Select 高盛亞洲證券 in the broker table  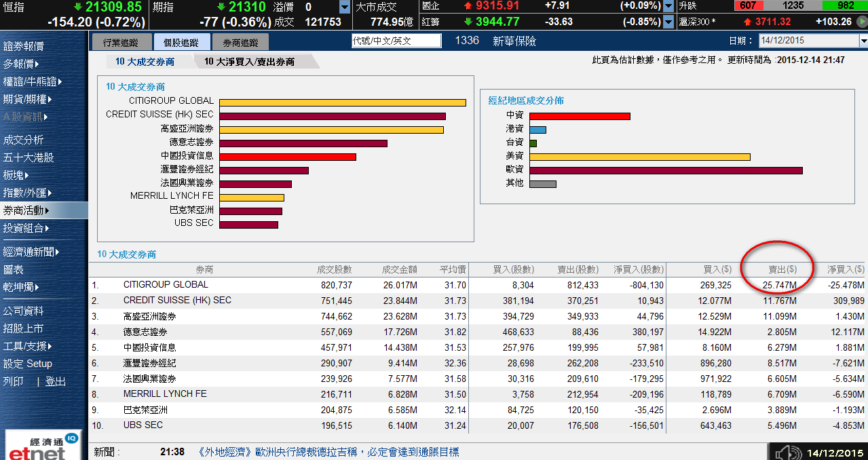coord(149,317)
